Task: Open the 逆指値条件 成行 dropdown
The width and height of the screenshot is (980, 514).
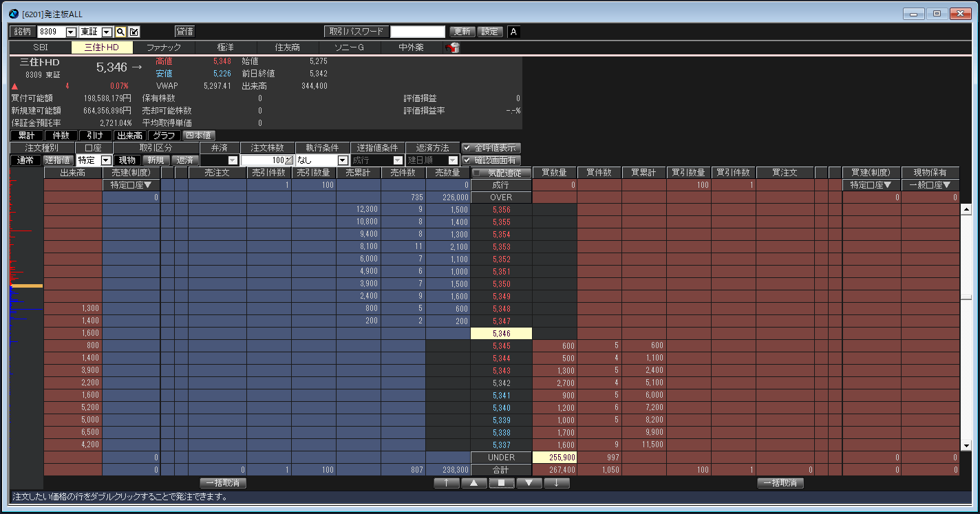Action: pyautogui.click(x=398, y=160)
